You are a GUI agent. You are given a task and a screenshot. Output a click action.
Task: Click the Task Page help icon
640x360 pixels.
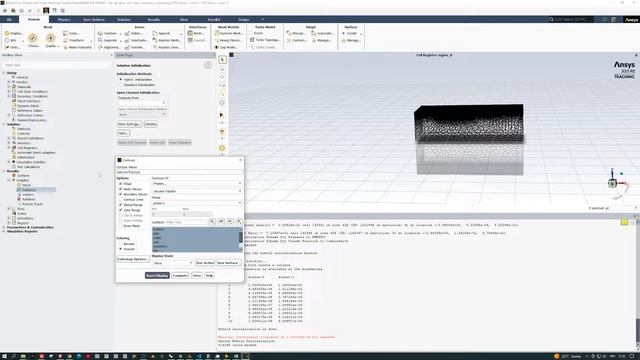click(x=207, y=65)
